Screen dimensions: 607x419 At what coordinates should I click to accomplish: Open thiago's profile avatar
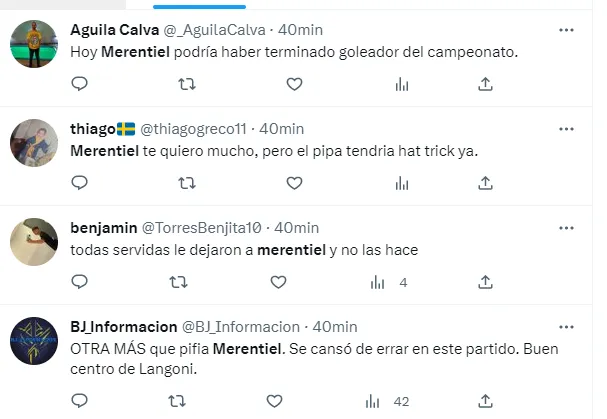[34, 143]
